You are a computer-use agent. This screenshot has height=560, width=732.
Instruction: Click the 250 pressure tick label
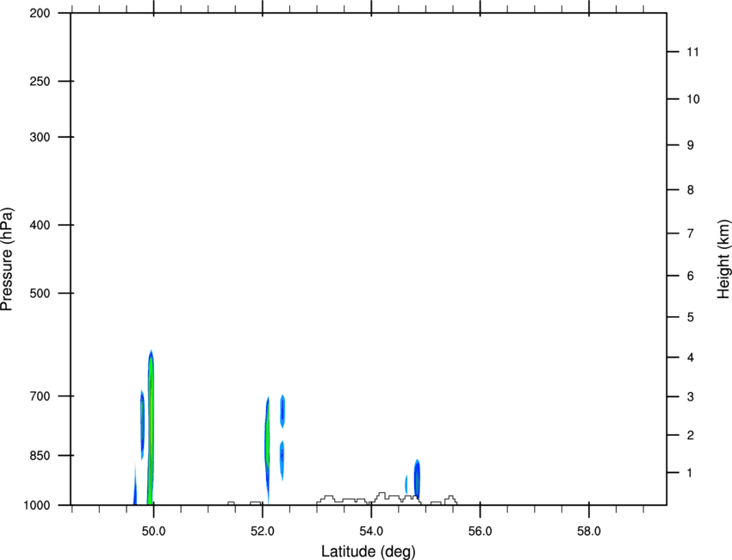40,81
